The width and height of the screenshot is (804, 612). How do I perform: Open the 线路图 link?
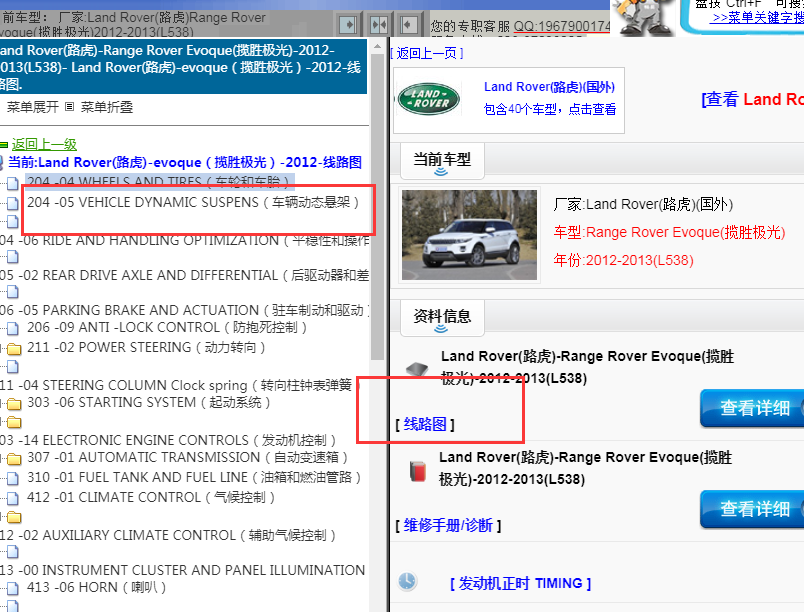tap(425, 424)
